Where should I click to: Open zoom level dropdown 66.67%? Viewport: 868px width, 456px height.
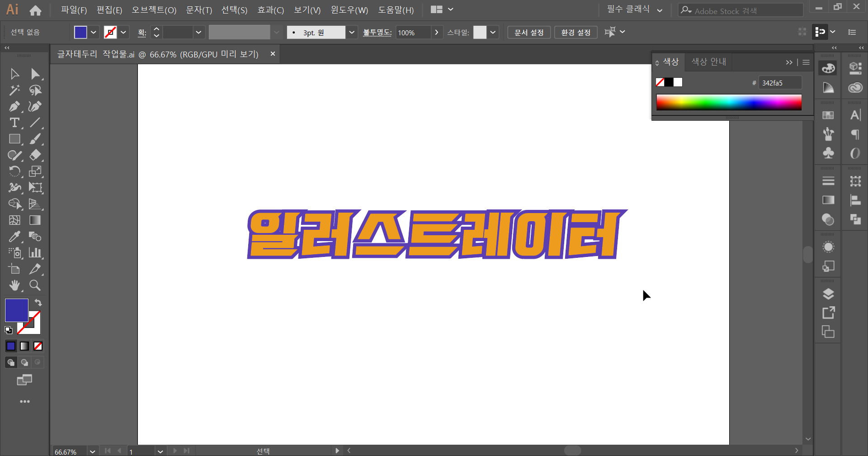tap(93, 451)
